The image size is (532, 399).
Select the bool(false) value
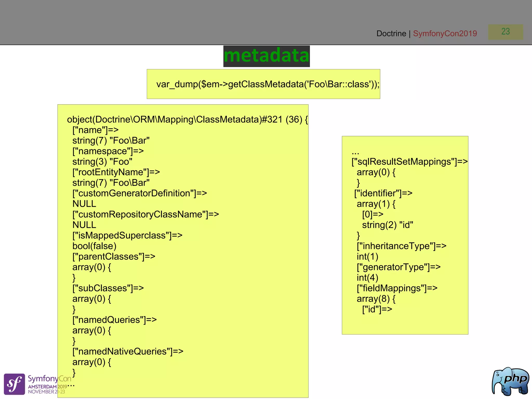94,246
